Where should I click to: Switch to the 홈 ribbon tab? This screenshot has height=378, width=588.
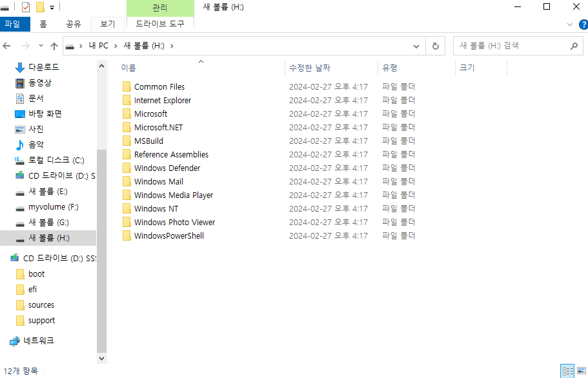(x=43, y=24)
